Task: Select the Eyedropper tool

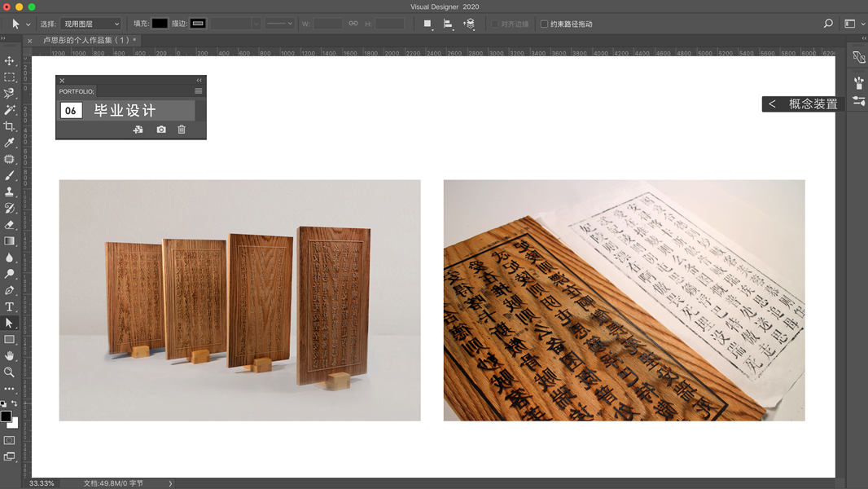Action: (10, 143)
